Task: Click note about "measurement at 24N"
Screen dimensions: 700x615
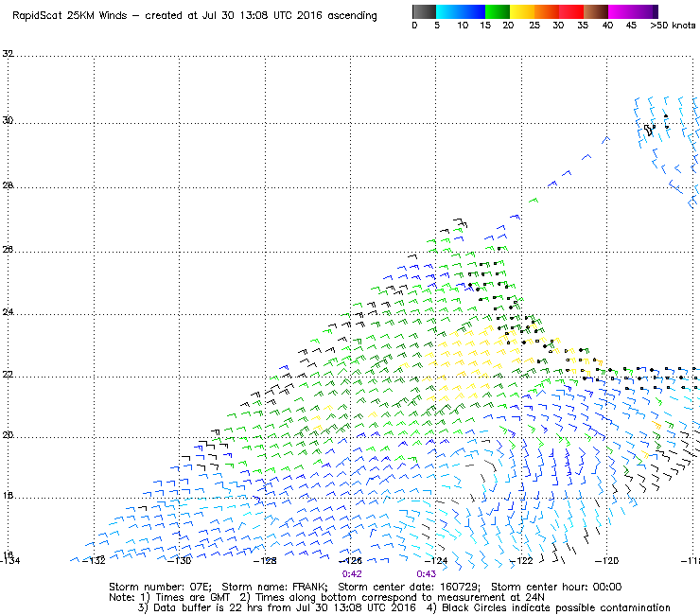Action: pos(490,598)
